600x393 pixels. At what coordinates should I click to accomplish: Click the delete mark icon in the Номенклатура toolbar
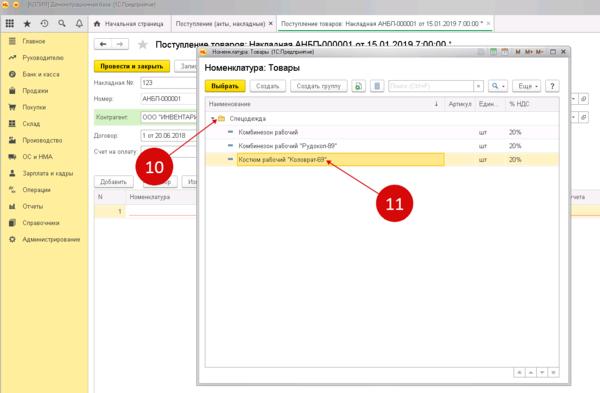tap(377, 86)
